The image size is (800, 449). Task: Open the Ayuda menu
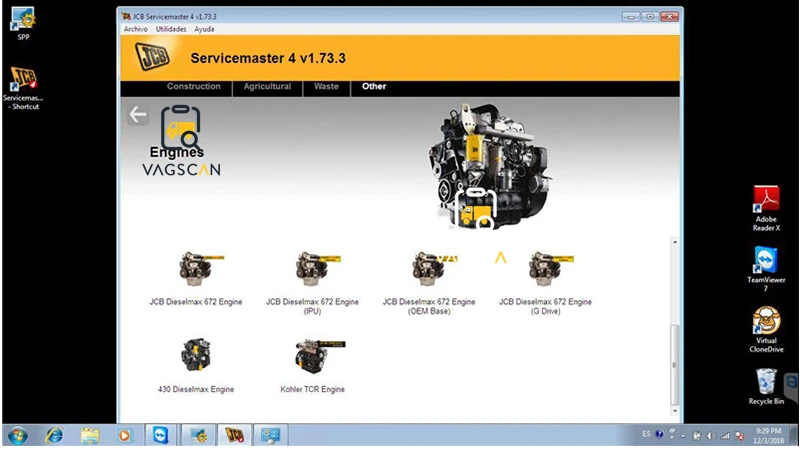coord(204,29)
